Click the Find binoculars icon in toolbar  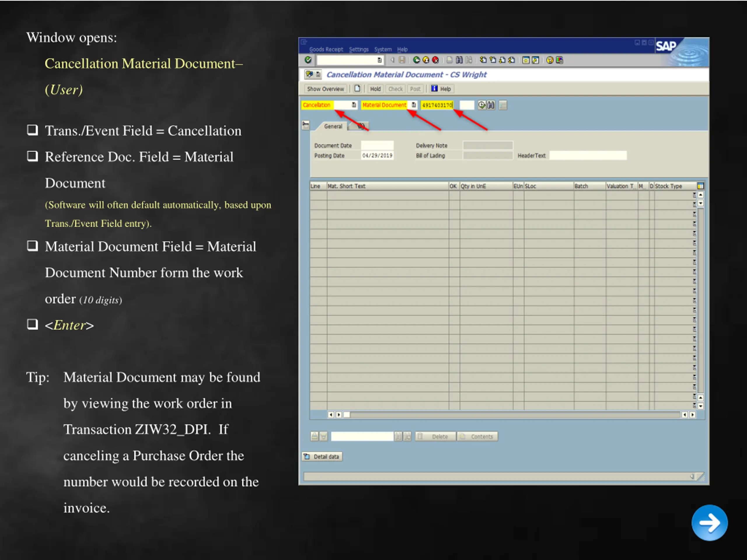459,60
